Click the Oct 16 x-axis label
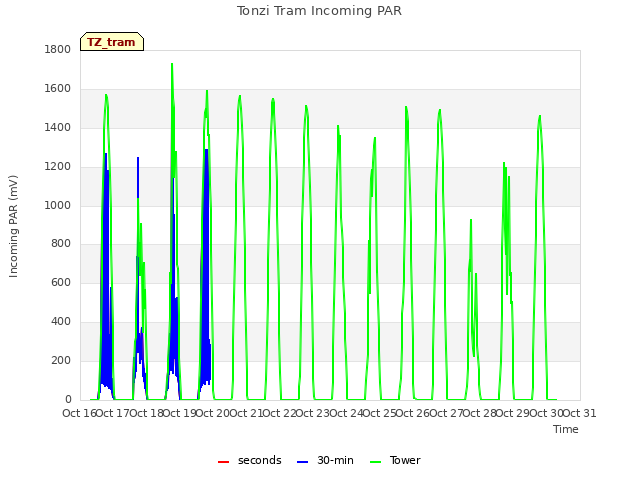 79,413
